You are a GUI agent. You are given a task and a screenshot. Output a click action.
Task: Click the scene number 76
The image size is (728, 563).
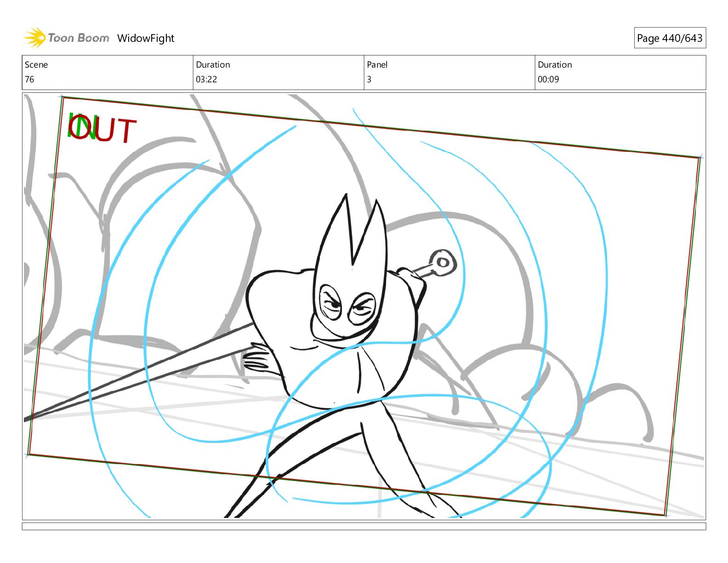[x=29, y=79]
